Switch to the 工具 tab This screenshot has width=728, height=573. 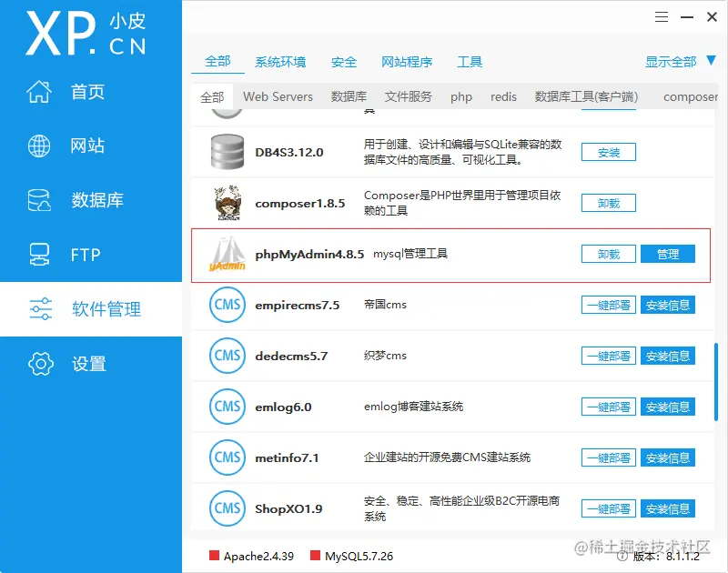coord(470,62)
